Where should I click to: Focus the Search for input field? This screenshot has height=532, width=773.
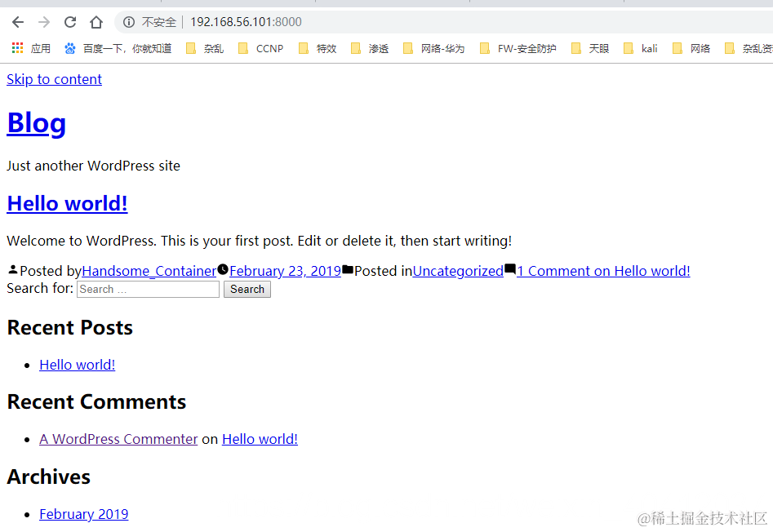[148, 289]
